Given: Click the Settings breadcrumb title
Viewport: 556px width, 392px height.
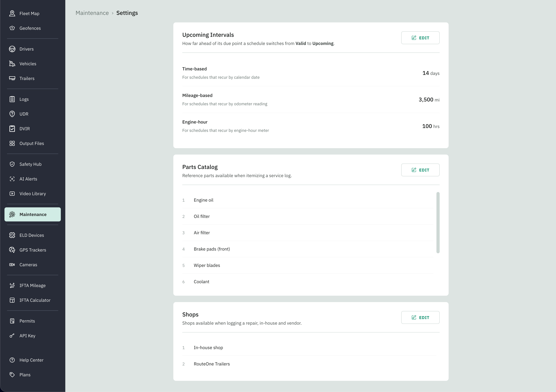Looking at the screenshot, I should point(127,13).
